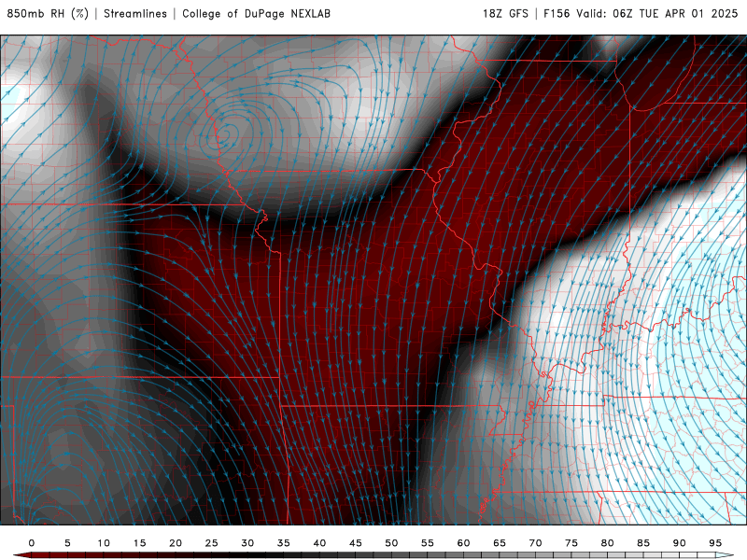The height and width of the screenshot is (560, 747).
Task: Click the "60" colorbar tick label
Action: point(463,543)
